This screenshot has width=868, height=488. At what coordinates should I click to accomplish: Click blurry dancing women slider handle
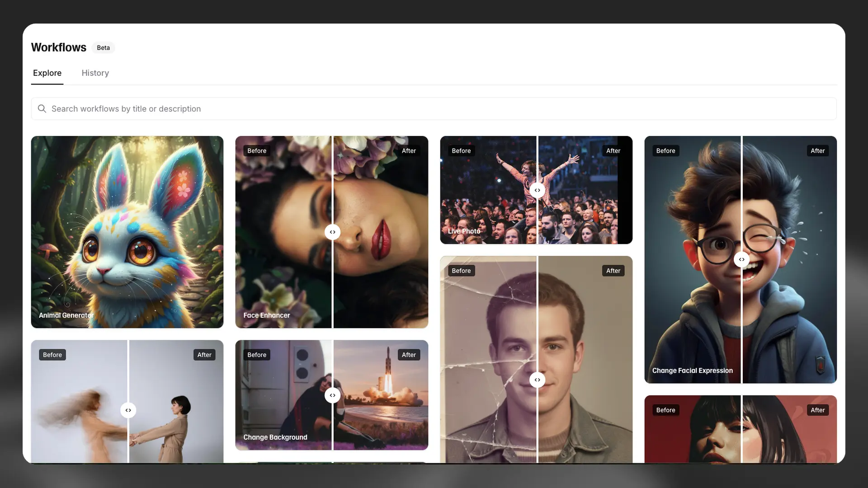[128, 410]
